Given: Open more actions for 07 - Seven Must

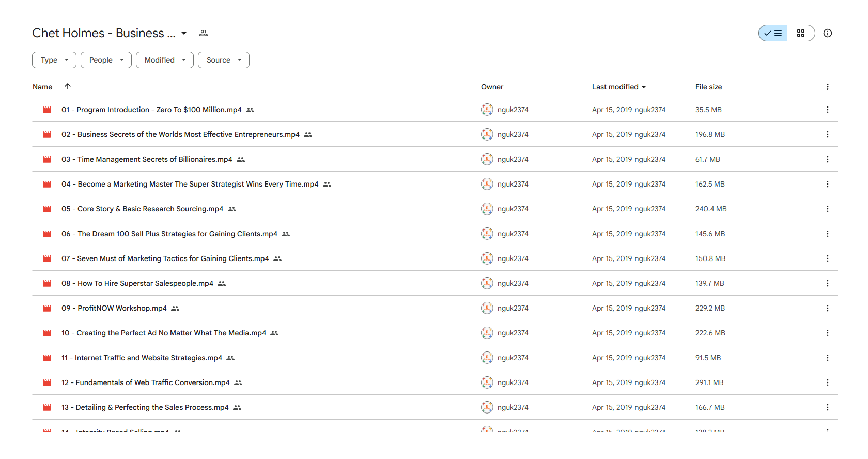Looking at the screenshot, I should (828, 258).
